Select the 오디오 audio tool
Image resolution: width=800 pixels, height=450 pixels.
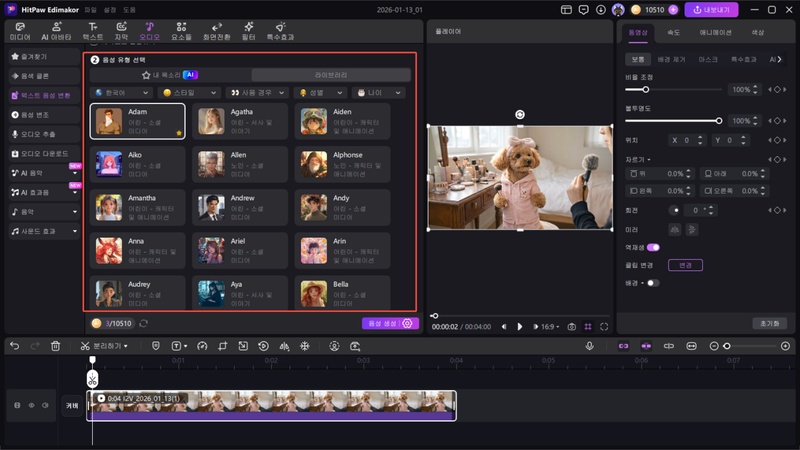point(149,31)
